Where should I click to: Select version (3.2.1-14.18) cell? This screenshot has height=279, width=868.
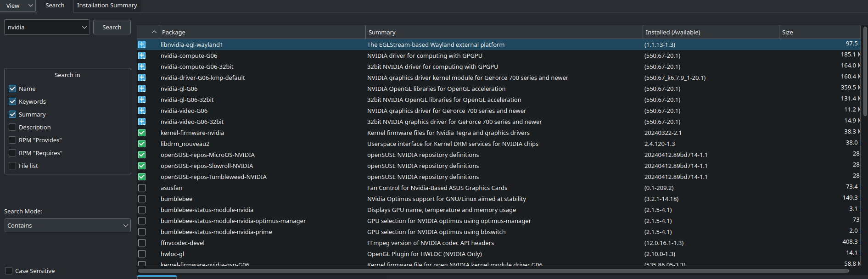(x=661, y=199)
